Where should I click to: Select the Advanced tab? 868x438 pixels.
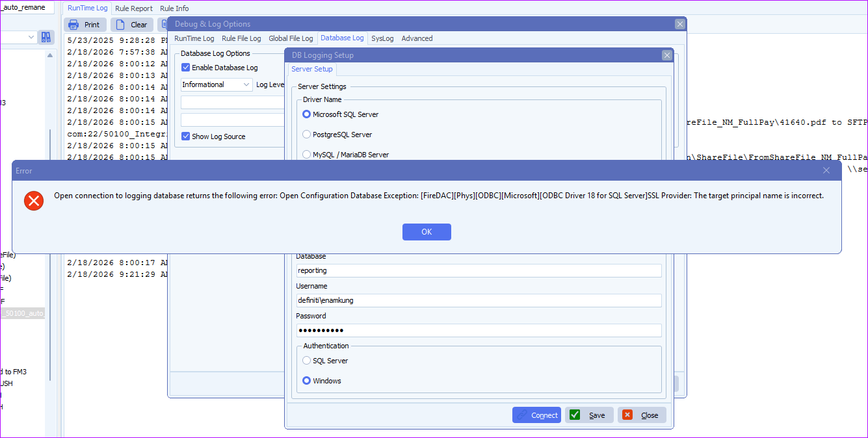pyautogui.click(x=417, y=38)
